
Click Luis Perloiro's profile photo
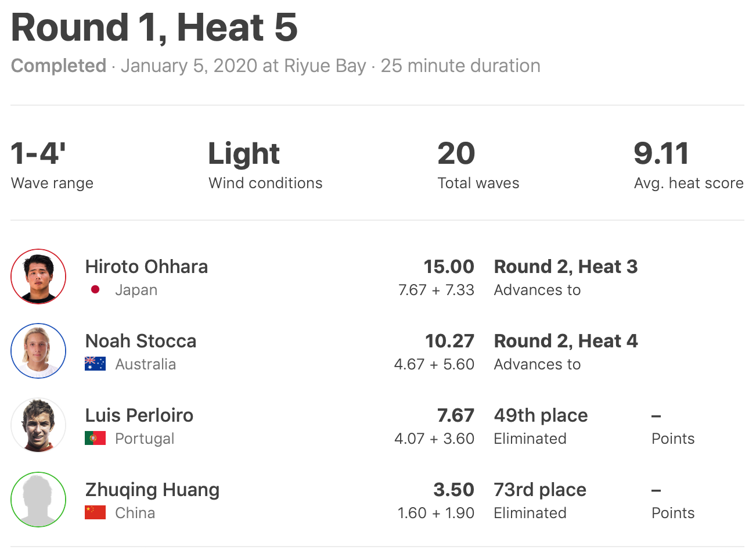coord(38,425)
